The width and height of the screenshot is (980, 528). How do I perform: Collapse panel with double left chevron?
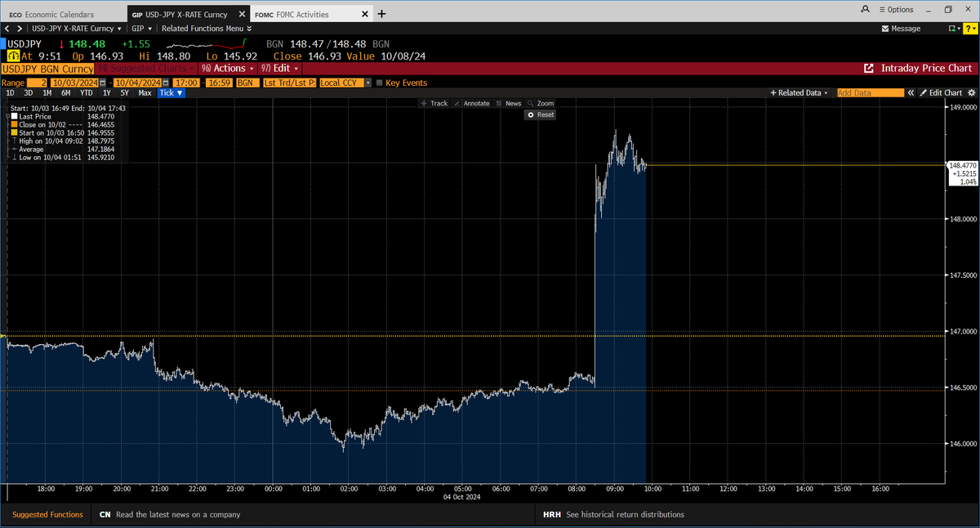point(911,92)
